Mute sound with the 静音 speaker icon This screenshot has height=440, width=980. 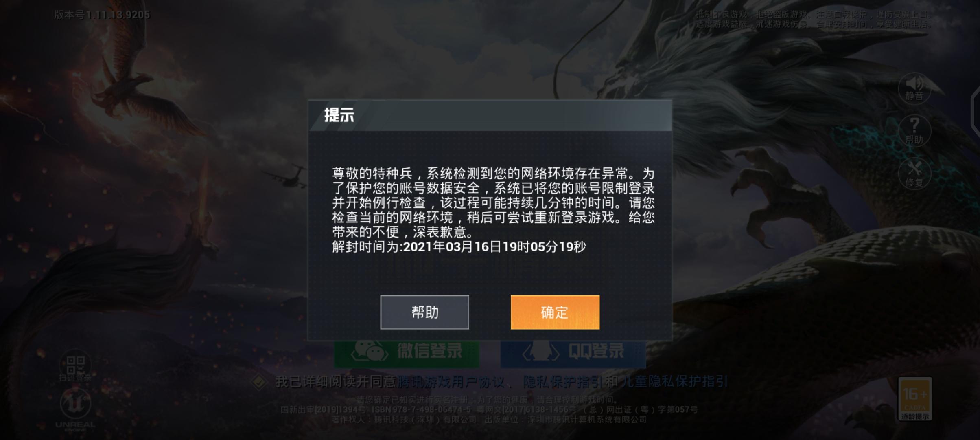914,88
